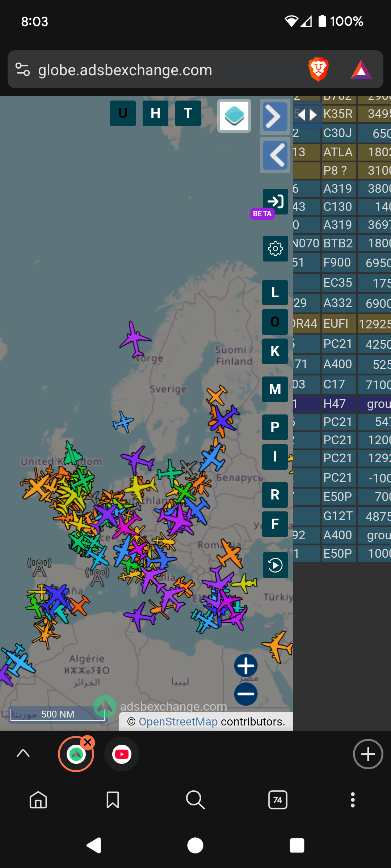Select the light blue plane west of Sverige

pyautogui.click(x=123, y=422)
